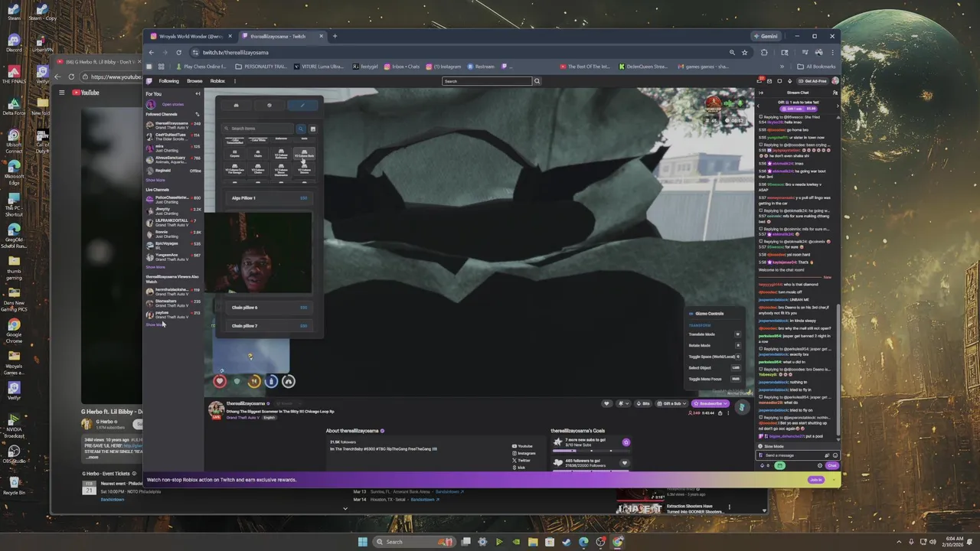Collapse the For You sidebar

click(198, 93)
